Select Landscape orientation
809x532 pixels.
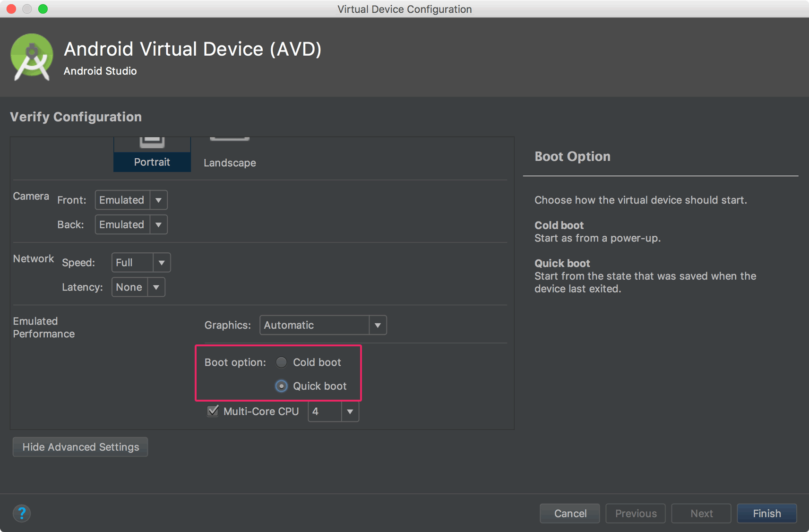coord(230,155)
